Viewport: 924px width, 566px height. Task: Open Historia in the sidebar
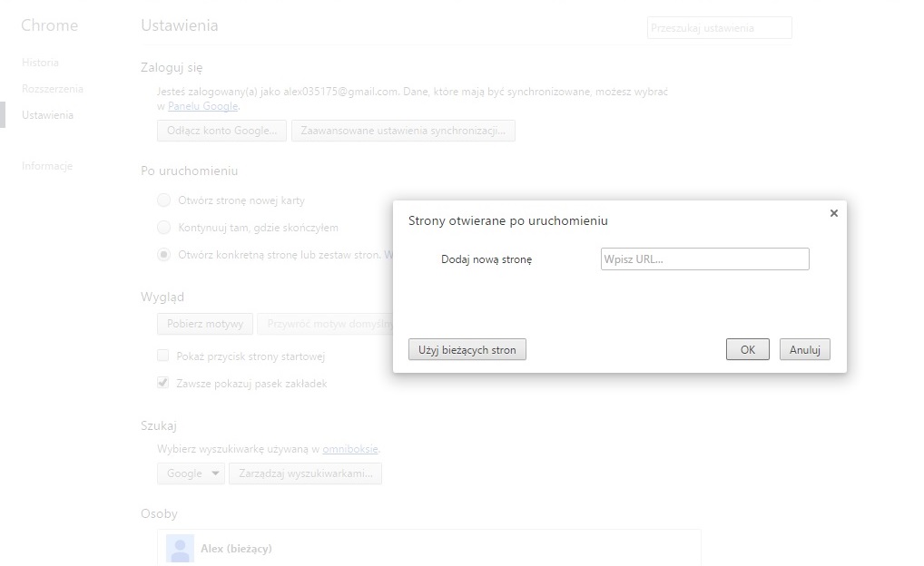click(x=40, y=63)
